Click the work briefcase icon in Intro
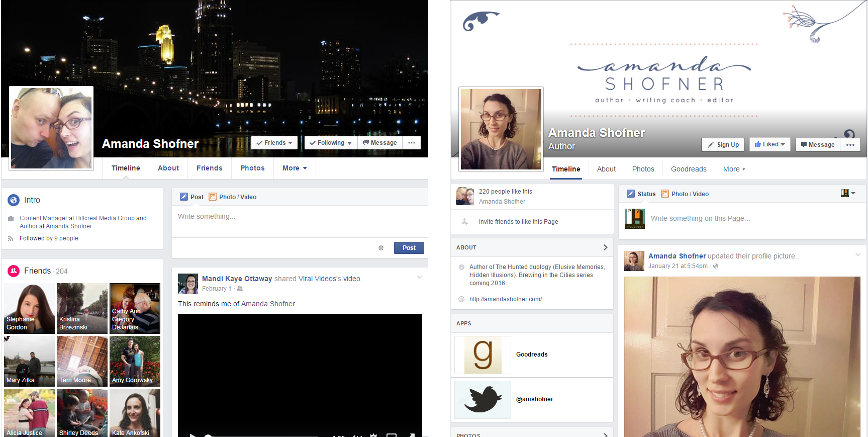868x437 pixels. [11, 218]
